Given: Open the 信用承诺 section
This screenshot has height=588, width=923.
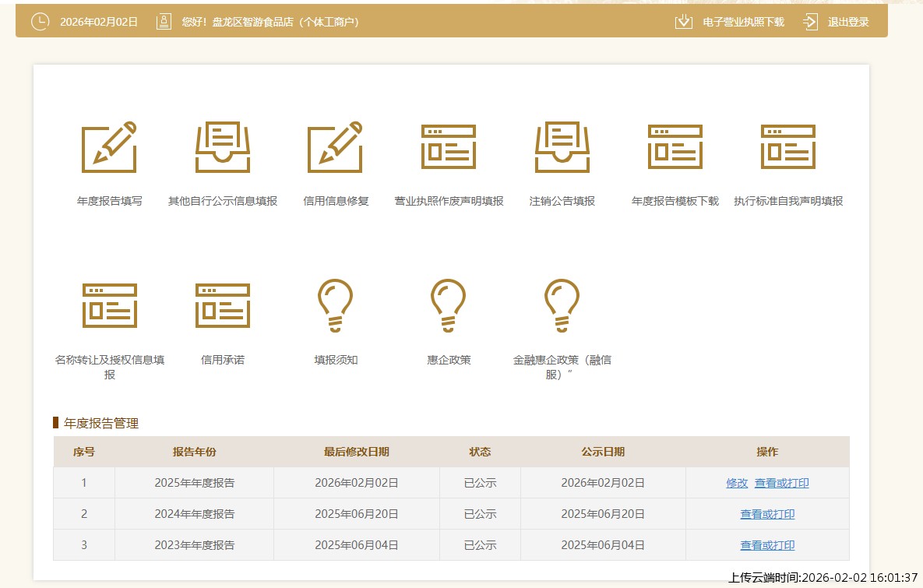Looking at the screenshot, I should click(222, 305).
